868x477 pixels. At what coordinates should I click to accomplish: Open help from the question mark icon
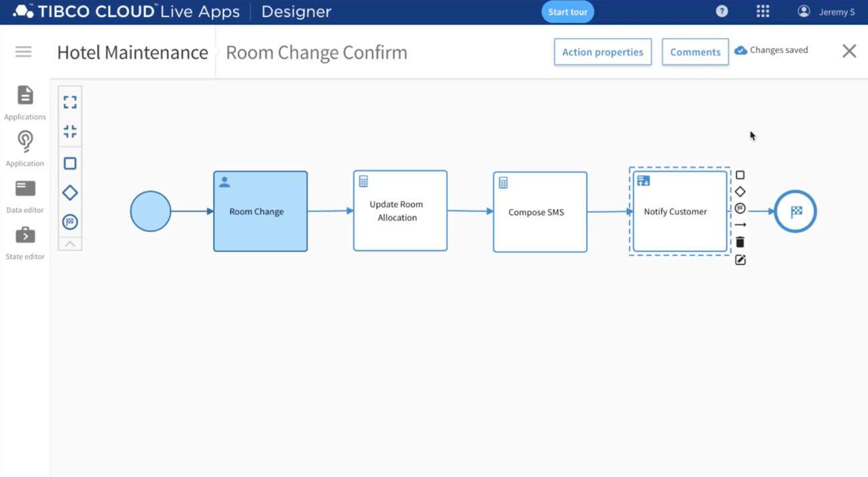pos(722,11)
